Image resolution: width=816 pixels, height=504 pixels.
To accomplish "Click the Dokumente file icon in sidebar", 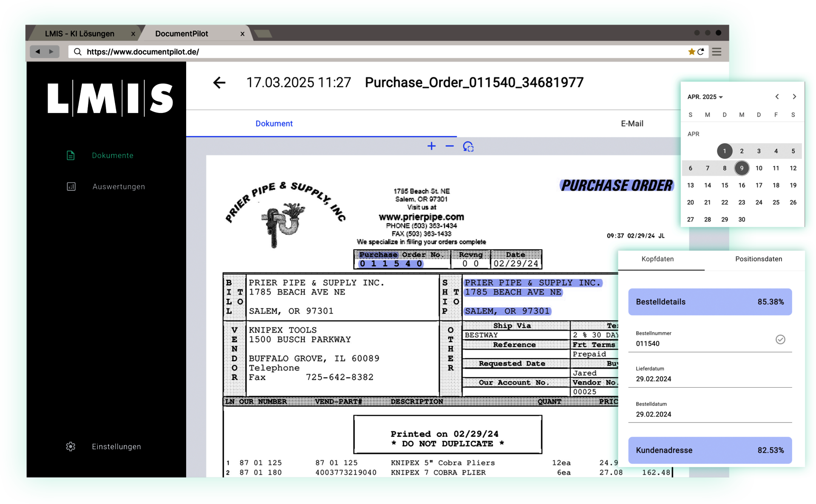I will [71, 155].
